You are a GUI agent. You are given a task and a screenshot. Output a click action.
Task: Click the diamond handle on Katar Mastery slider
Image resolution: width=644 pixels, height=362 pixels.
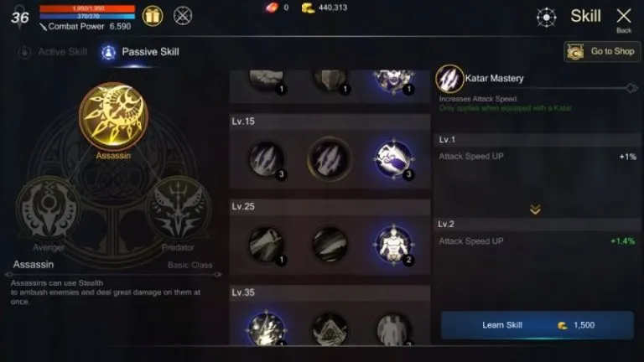(x=631, y=88)
